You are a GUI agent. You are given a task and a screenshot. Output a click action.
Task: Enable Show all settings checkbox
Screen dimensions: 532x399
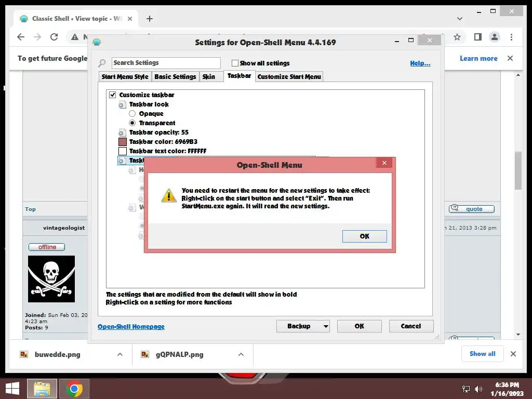pos(235,63)
